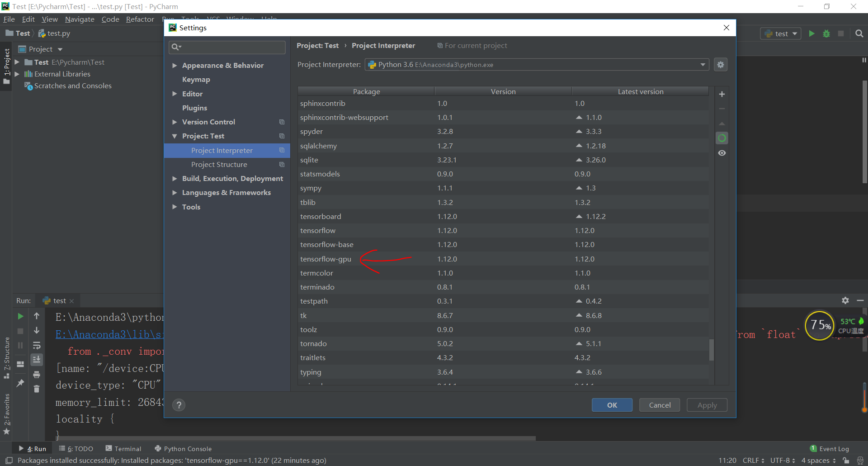Viewport: 868px width, 466px height.
Task: Open the Edit menu
Action: point(28,19)
